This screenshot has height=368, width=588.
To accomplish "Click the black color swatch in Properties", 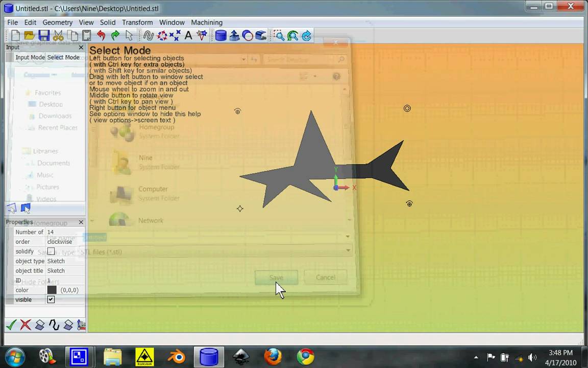I will click(52, 290).
